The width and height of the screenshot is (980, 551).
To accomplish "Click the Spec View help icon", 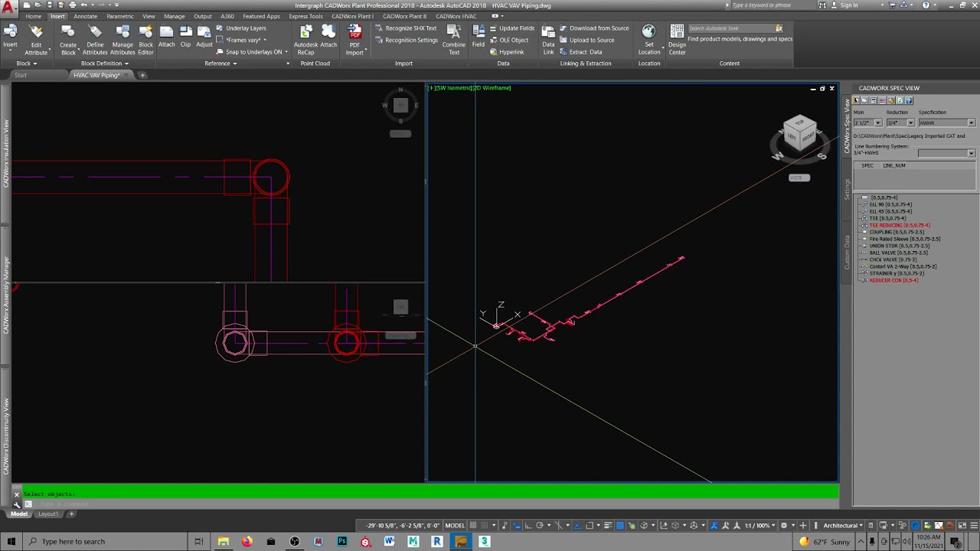I will pyautogui.click(x=909, y=100).
